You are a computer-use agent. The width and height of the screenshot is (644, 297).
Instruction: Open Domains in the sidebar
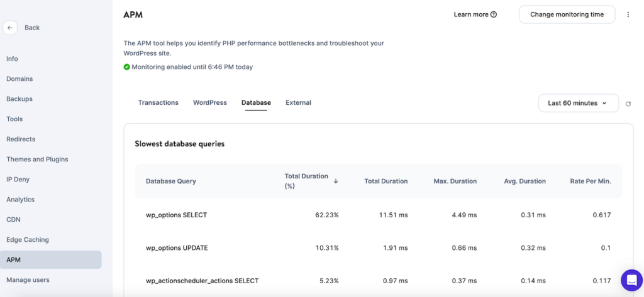point(19,79)
